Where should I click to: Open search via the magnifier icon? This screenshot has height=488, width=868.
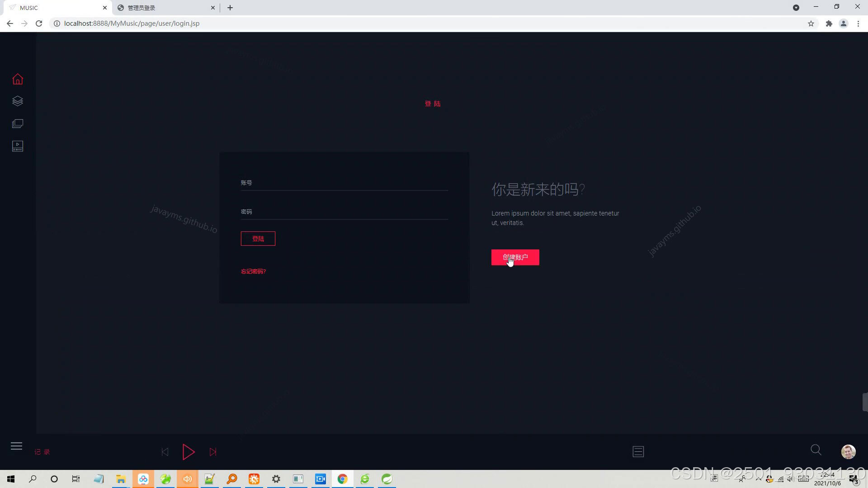coord(815,450)
